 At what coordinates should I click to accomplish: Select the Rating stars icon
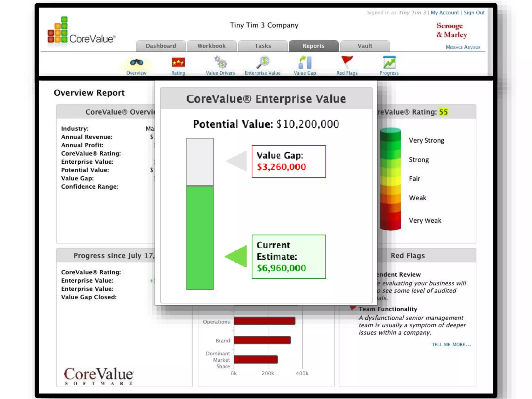click(178, 63)
